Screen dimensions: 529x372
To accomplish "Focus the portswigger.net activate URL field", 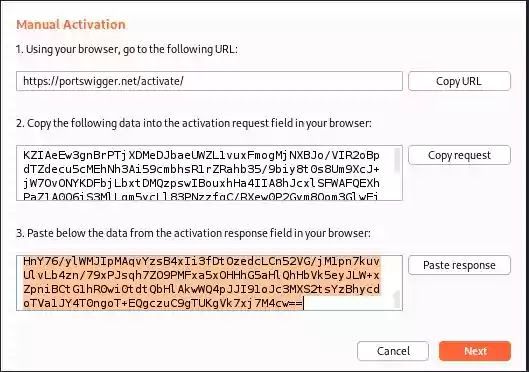I will (209, 81).
